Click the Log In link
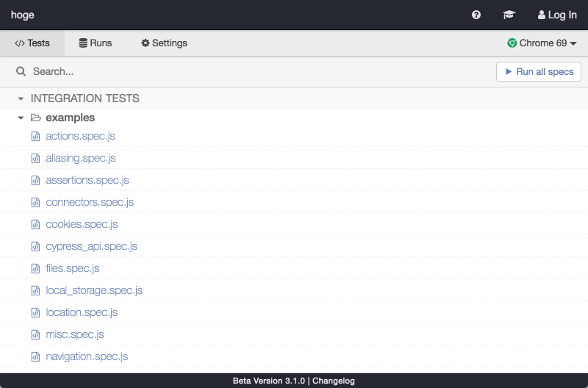The height and width of the screenshot is (388, 588). [557, 15]
